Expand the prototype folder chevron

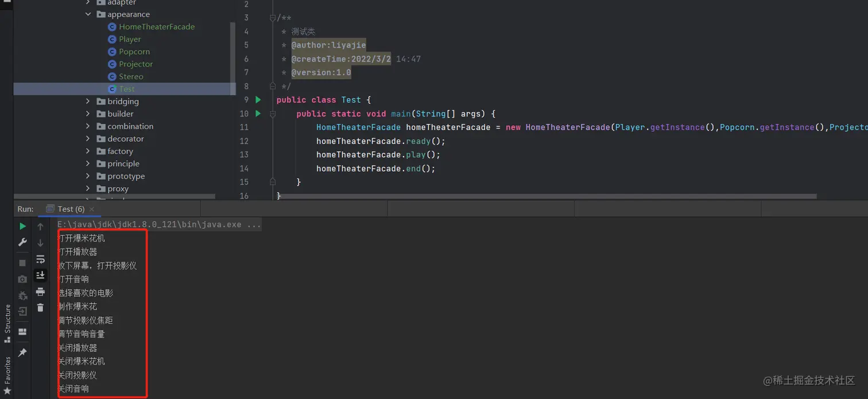click(88, 176)
